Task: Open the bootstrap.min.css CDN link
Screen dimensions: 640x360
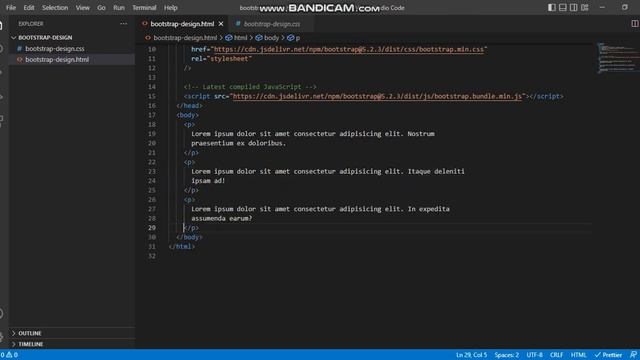Action: click(349, 49)
